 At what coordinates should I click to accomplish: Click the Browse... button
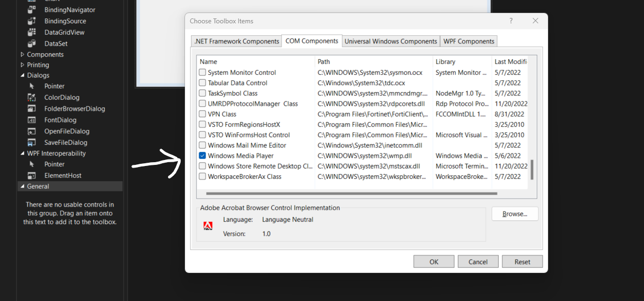pyautogui.click(x=515, y=214)
